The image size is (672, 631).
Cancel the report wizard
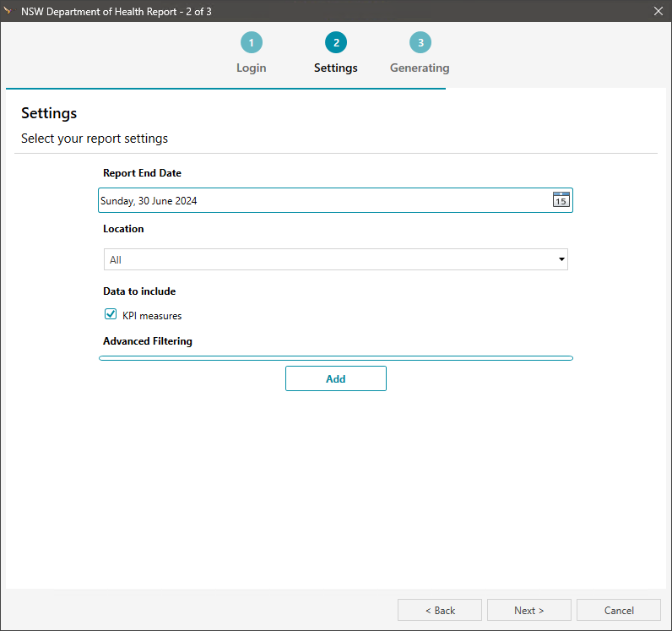click(619, 610)
